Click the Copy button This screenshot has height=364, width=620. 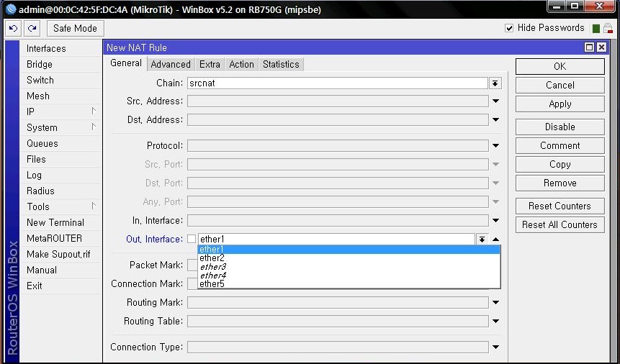tap(560, 165)
